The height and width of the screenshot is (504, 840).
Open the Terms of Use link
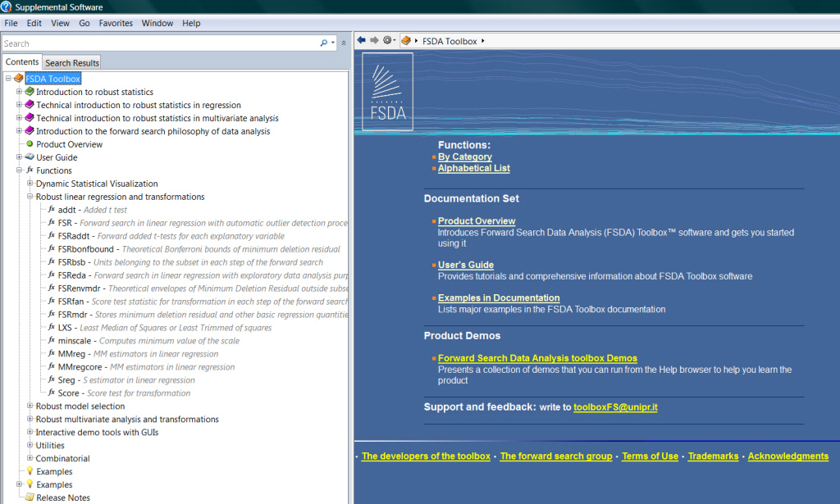coord(650,456)
